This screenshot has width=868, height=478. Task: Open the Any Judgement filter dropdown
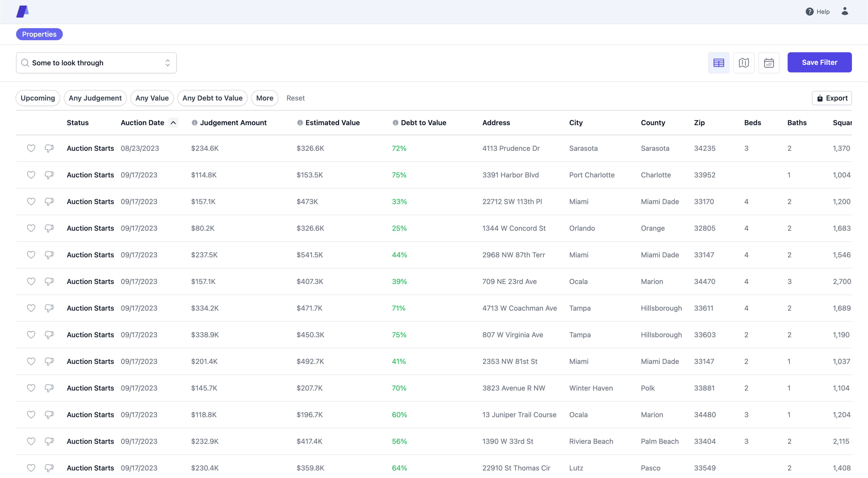[x=95, y=98]
